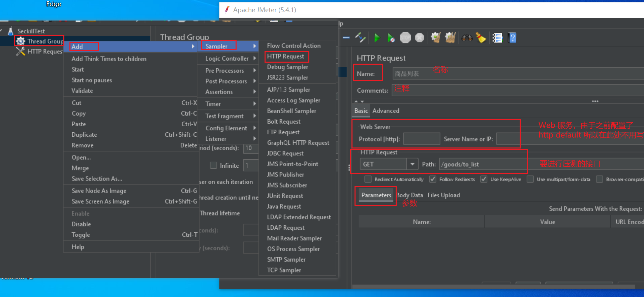Screen dimensions: 644x297
Task: Click the Collapse (minus) toolbar icon
Action: [x=346, y=38]
